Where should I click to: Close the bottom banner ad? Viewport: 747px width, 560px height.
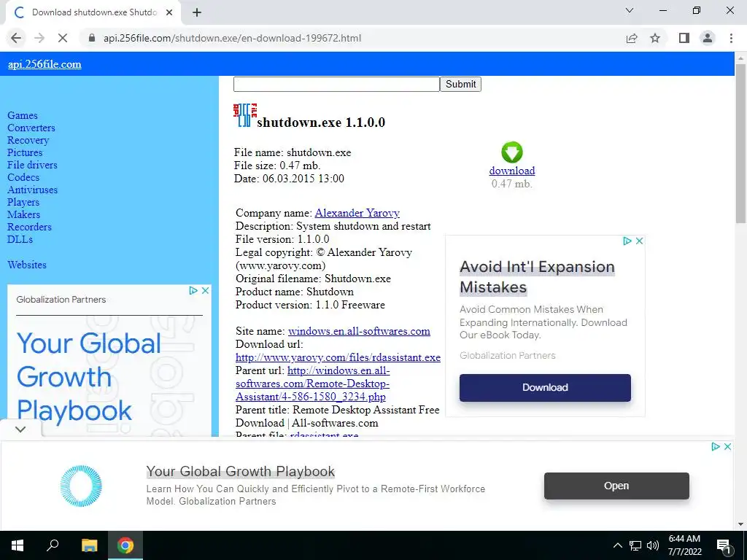tap(727, 447)
